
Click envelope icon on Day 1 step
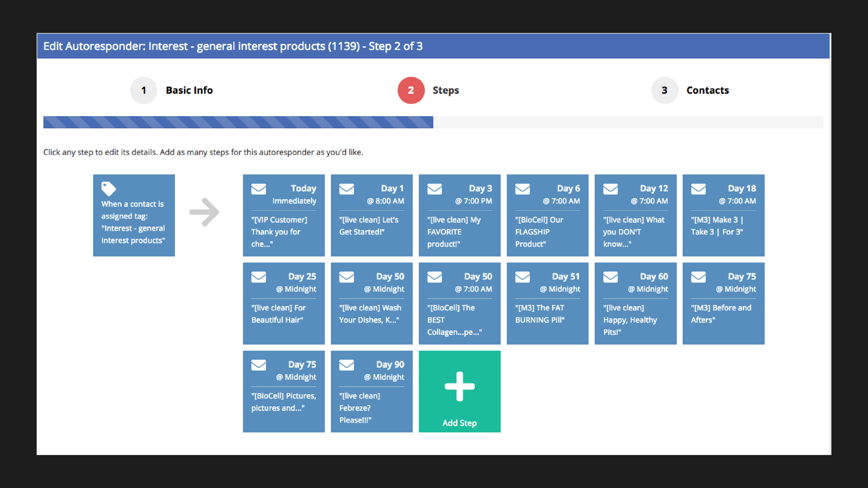[x=347, y=189]
